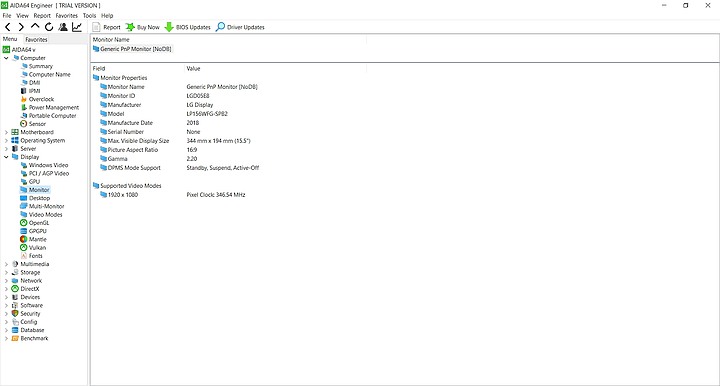The height and width of the screenshot is (386, 720).
Task: Open the Overclock flame icon item
Action: tap(24, 99)
